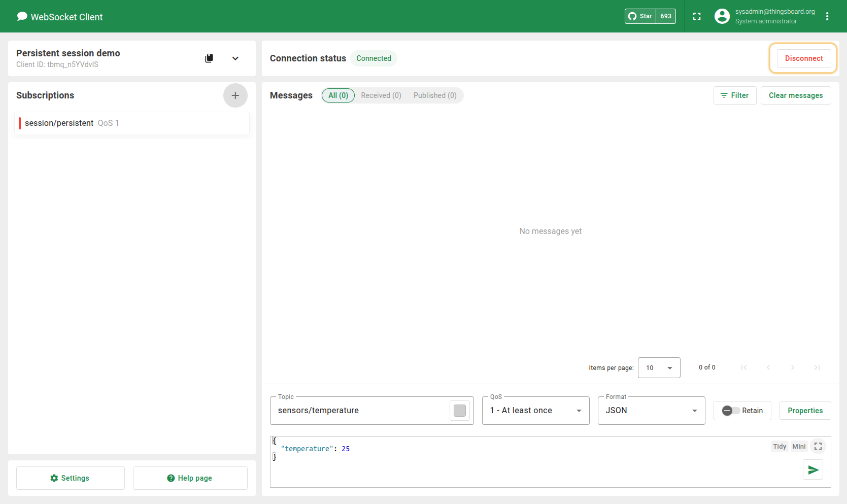Toggle fullscreen mode in top bar
847x504 pixels.
[x=696, y=16]
